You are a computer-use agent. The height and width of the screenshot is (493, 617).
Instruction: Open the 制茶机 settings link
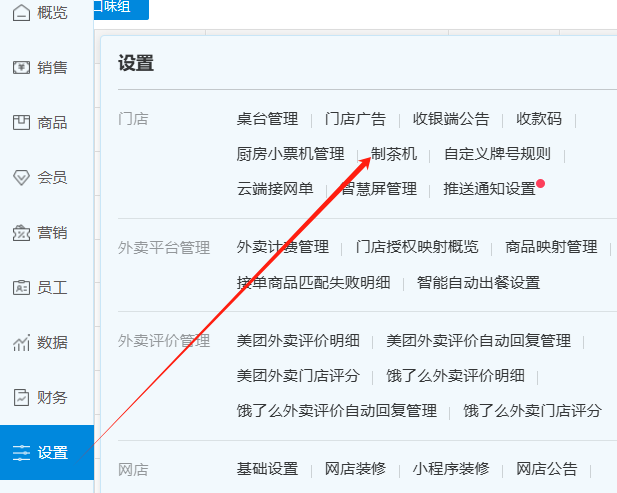(394, 154)
